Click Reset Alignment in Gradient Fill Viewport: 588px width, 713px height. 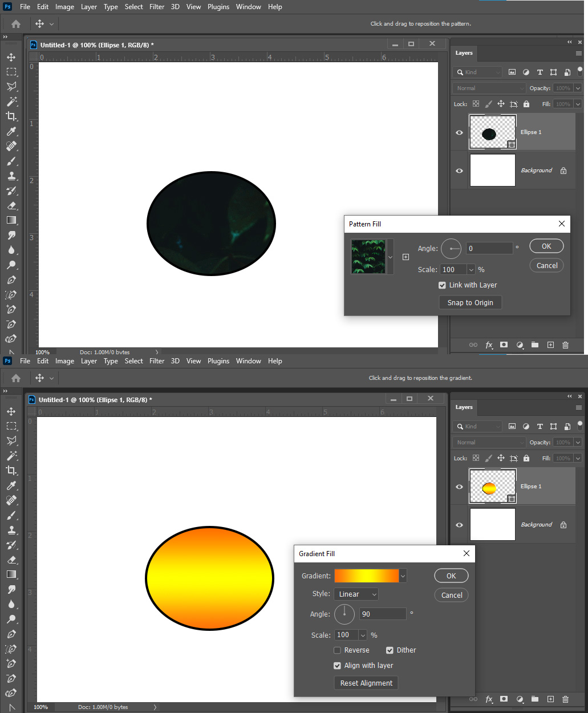click(366, 682)
